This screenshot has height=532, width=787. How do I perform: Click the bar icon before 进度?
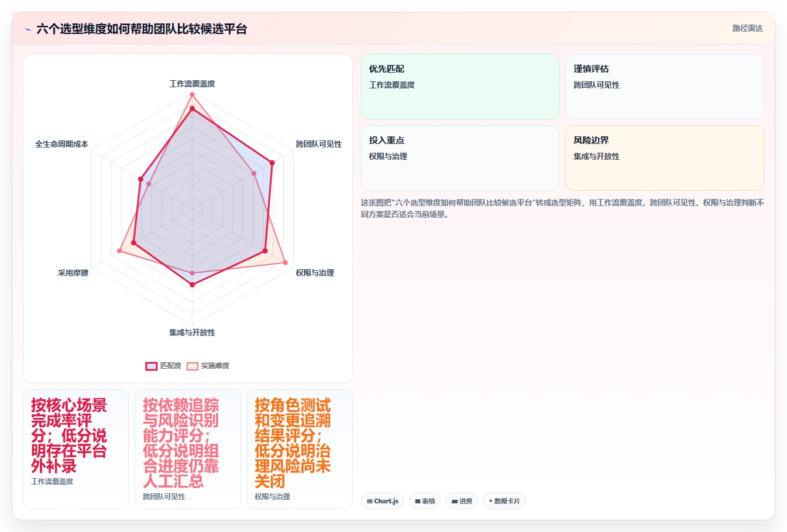coord(455,502)
